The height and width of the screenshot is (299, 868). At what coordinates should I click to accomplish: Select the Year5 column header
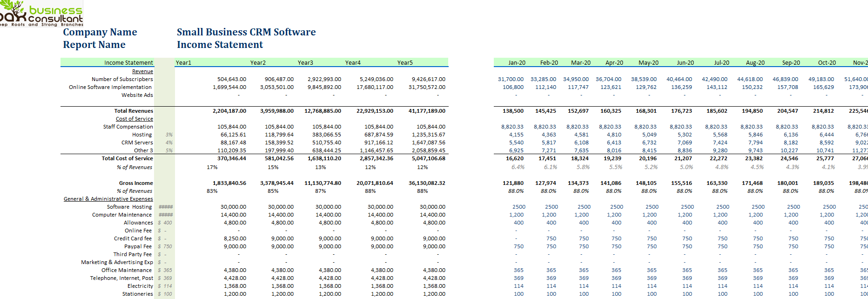click(x=405, y=63)
